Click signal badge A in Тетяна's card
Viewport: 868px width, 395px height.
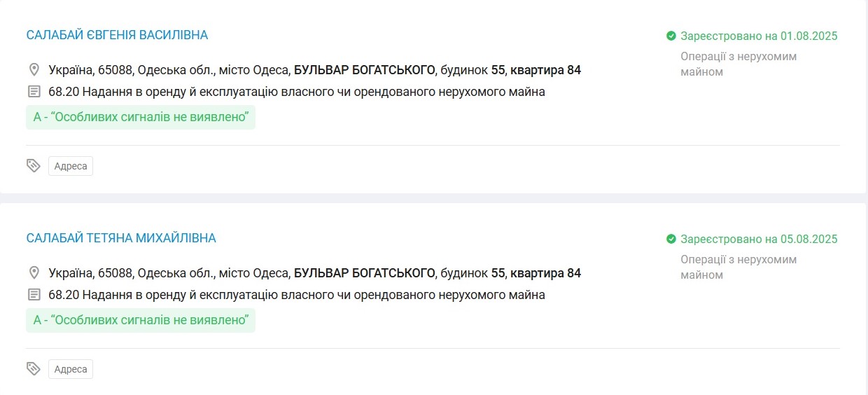pos(141,320)
